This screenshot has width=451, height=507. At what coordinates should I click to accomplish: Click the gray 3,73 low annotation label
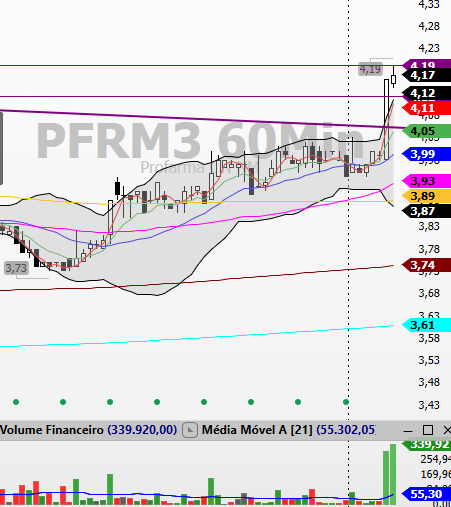[16, 268]
